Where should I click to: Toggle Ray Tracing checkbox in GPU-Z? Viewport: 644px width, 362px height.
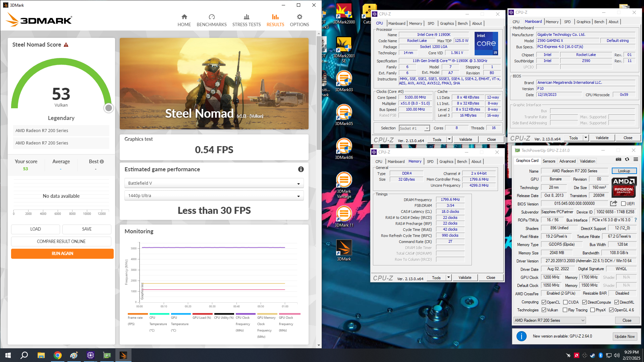click(x=565, y=310)
